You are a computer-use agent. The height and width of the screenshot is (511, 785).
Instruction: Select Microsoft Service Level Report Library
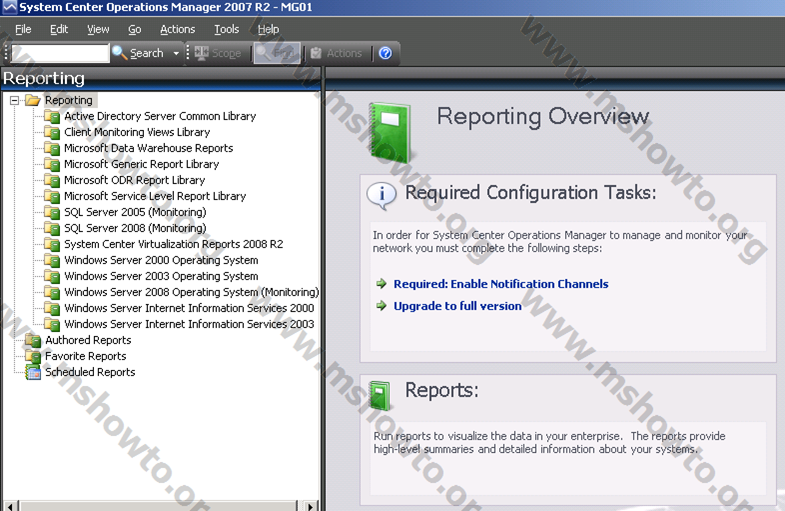pyautogui.click(x=155, y=196)
